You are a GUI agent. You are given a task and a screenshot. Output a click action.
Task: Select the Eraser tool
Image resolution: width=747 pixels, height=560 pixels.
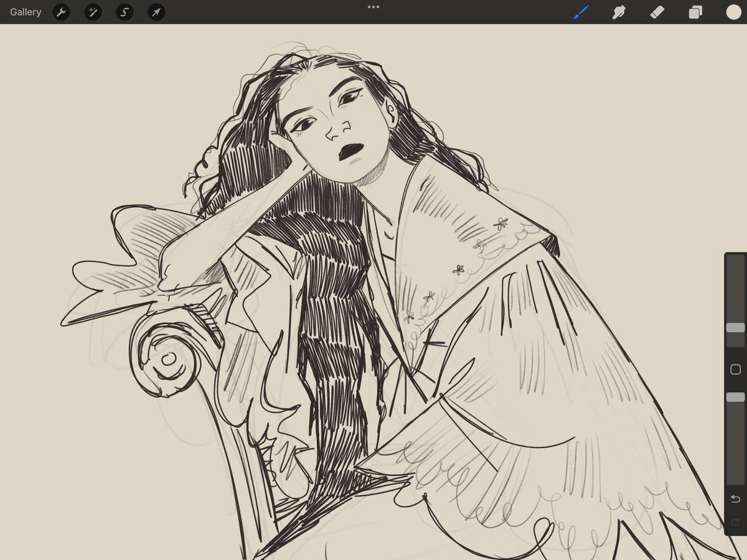pos(657,12)
